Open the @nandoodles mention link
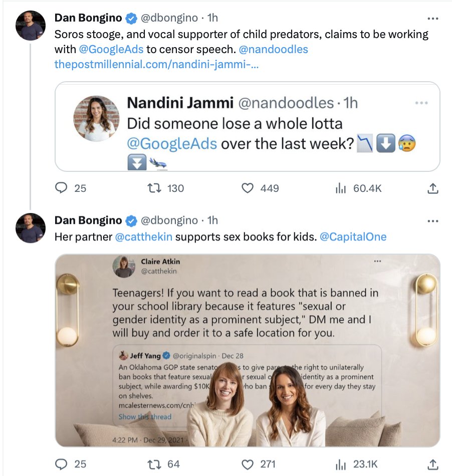 (x=274, y=49)
